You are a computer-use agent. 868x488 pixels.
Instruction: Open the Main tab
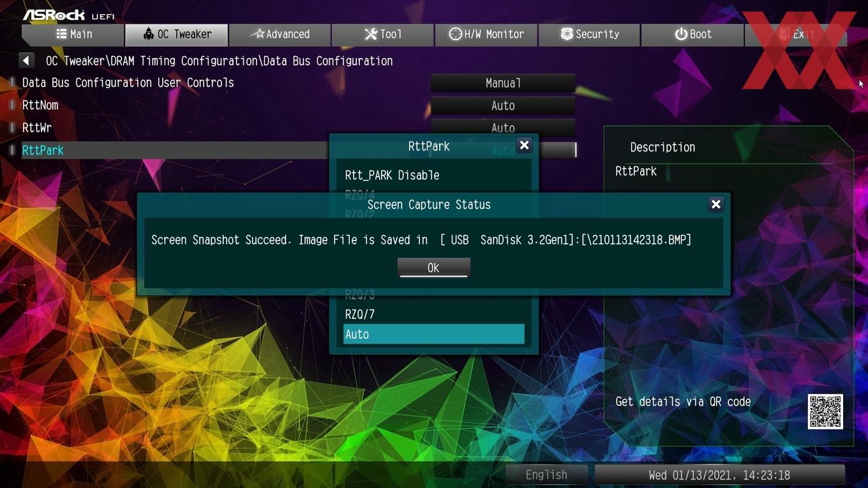[x=73, y=34]
